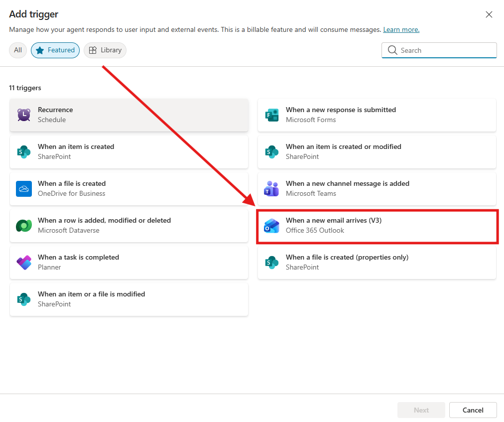Choose 'When an item or a file is modified'

click(128, 299)
